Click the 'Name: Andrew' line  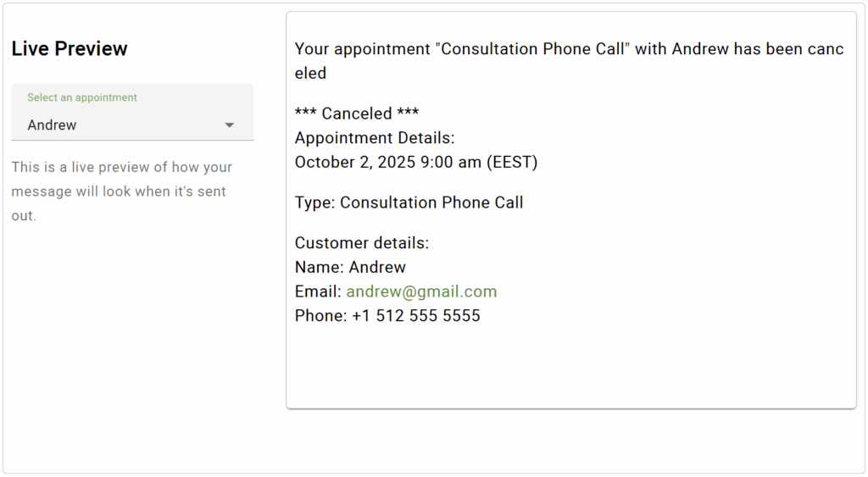point(350,267)
